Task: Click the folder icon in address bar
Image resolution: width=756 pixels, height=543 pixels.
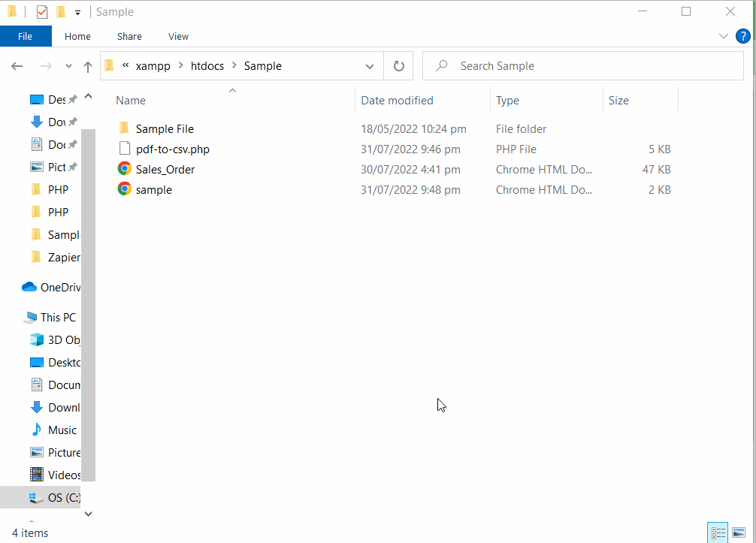Action: (x=110, y=65)
